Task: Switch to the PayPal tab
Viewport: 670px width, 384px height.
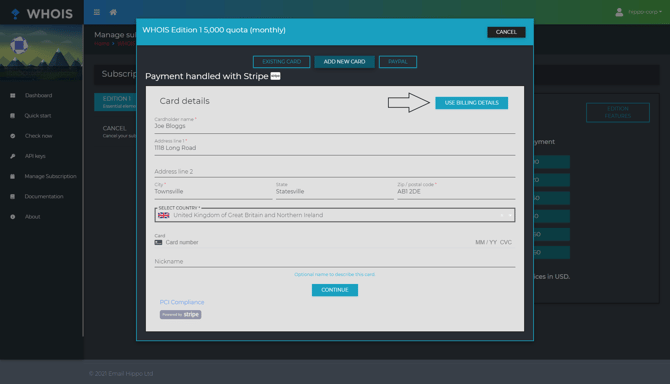Action: tap(398, 62)
